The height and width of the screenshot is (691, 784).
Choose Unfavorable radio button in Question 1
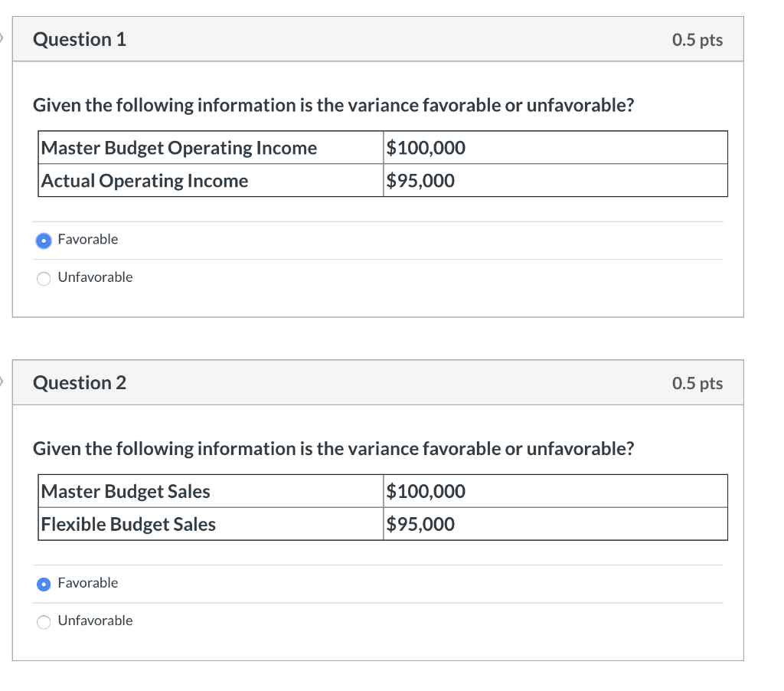click(x=45, y=278)
